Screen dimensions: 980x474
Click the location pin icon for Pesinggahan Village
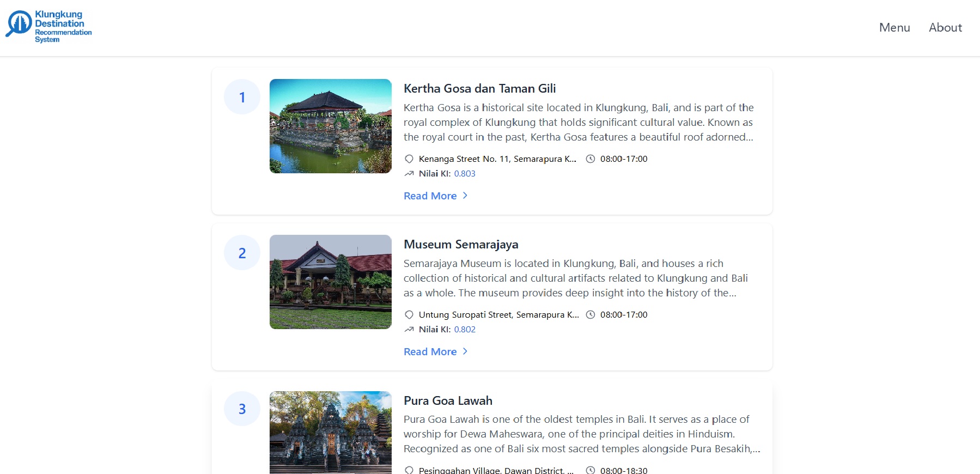coord(409,470)
